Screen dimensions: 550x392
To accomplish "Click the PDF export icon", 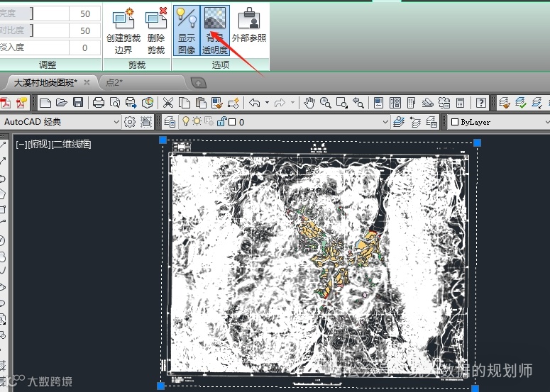I will (x=5, y=103).
